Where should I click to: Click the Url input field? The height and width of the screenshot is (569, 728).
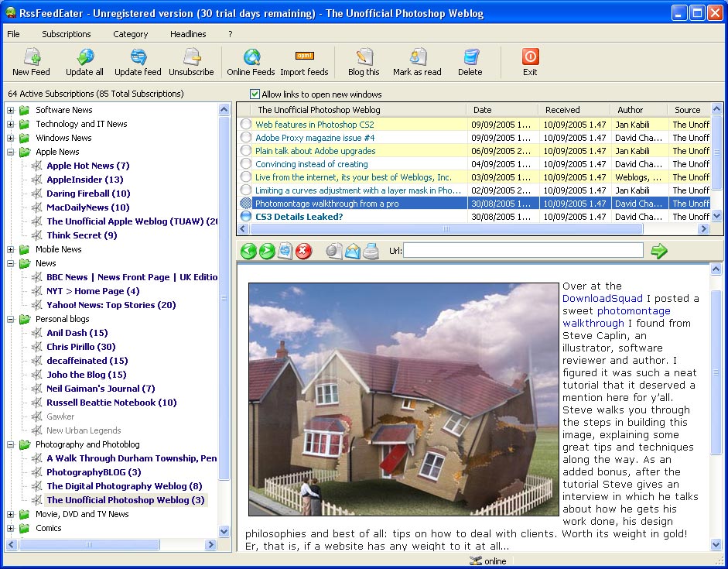click(x=523, y=250)
